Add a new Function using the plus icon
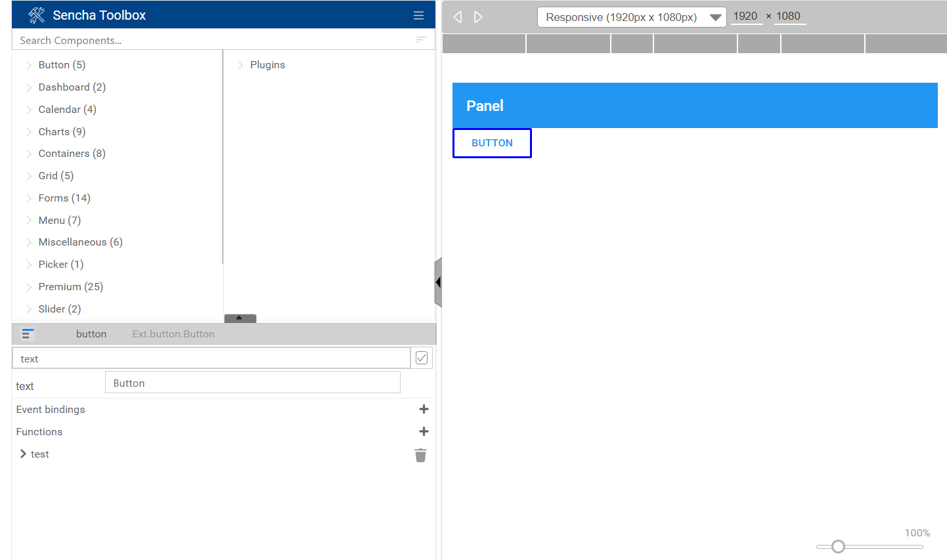 (424, 431)
